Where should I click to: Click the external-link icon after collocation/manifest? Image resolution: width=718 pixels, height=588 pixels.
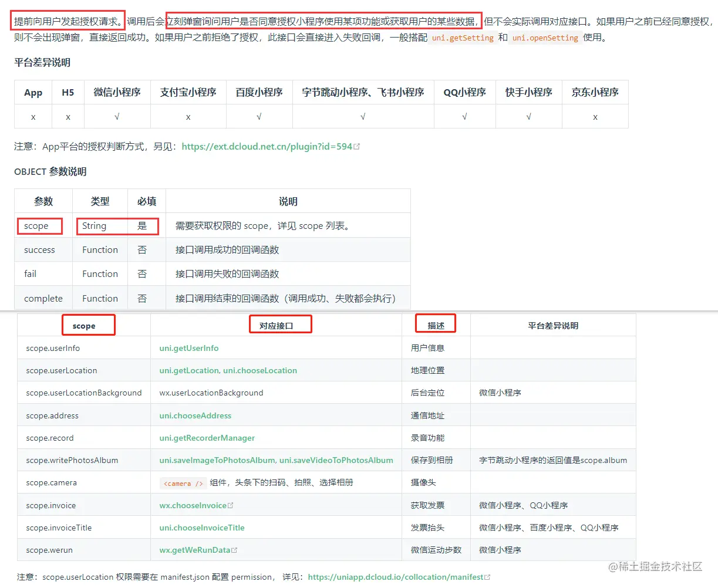click(487, 577)
